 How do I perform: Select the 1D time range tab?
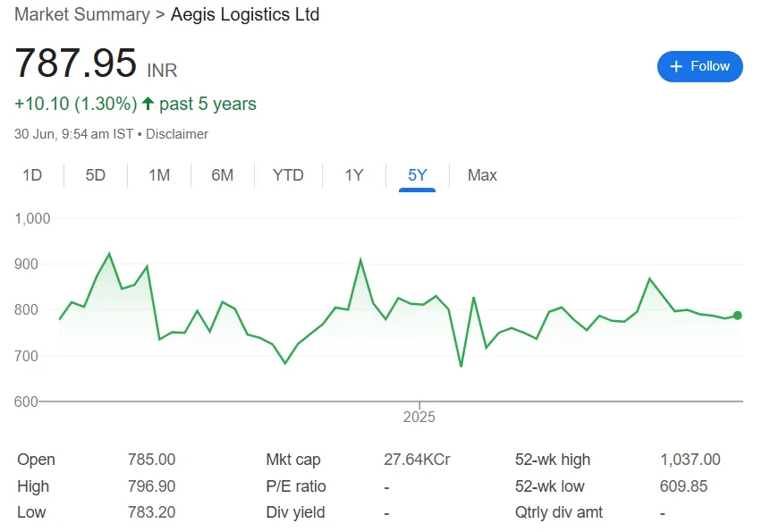pos(32,174)
